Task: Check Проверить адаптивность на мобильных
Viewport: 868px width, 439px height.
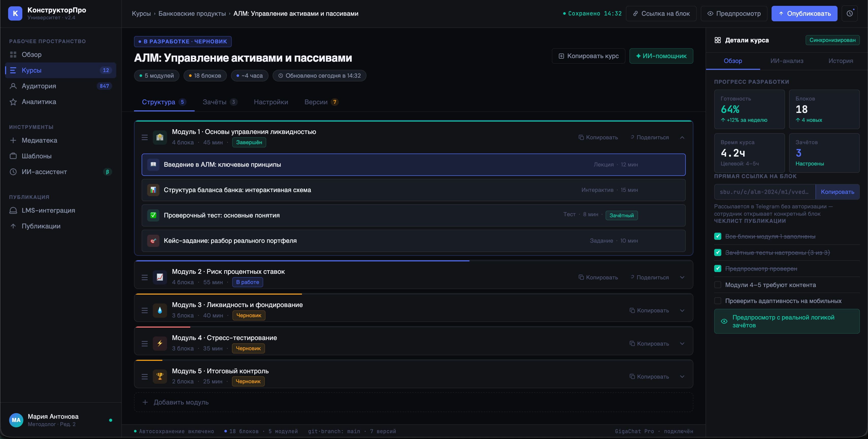Action: (718, 300)
